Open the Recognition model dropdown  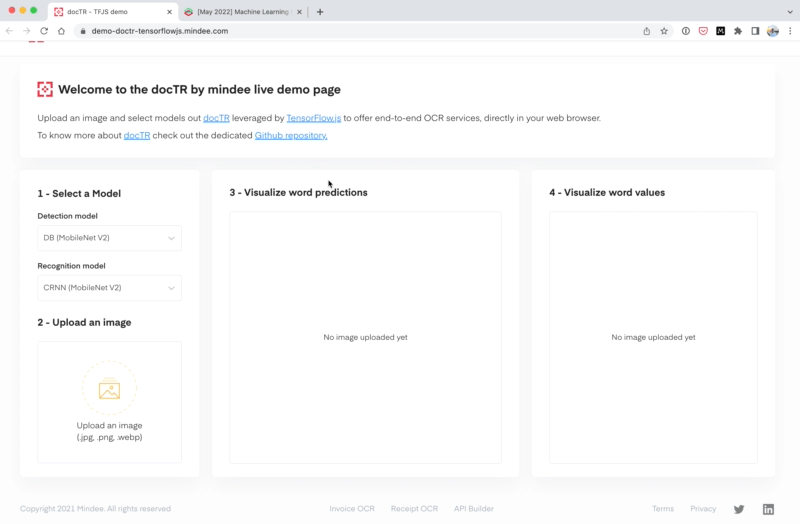109,288
